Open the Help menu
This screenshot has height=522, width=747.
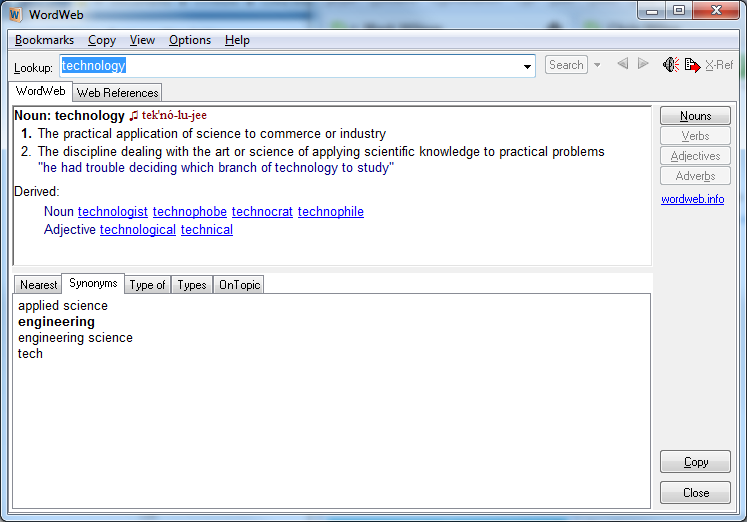click(x=237, y=40)
